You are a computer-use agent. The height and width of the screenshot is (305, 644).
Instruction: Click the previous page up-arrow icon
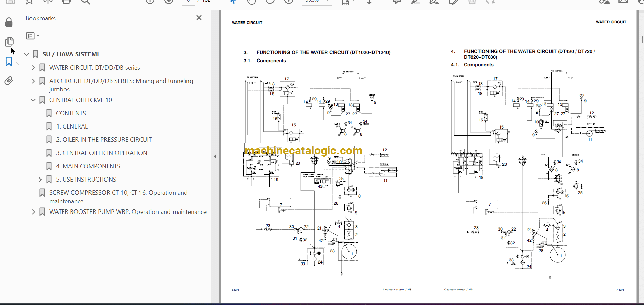[x=150, y=2]
